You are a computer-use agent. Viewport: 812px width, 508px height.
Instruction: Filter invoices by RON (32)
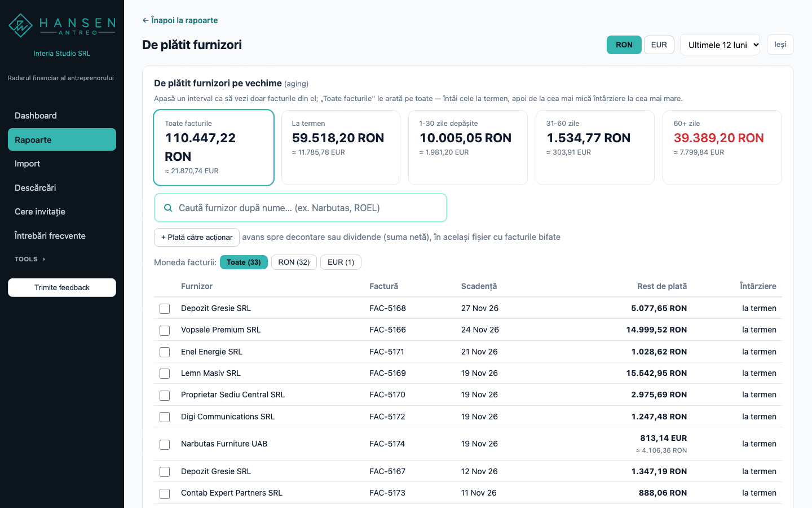point(294,262)
